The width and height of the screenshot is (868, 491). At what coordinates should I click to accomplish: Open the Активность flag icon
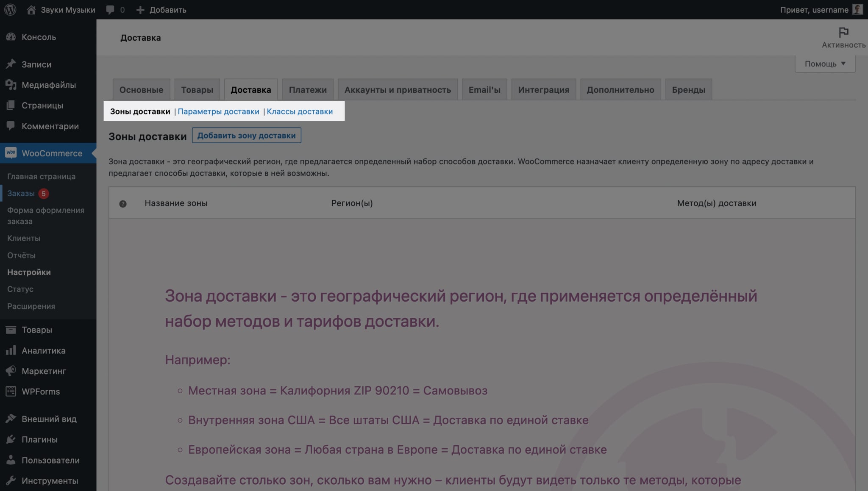click(843, 32)
